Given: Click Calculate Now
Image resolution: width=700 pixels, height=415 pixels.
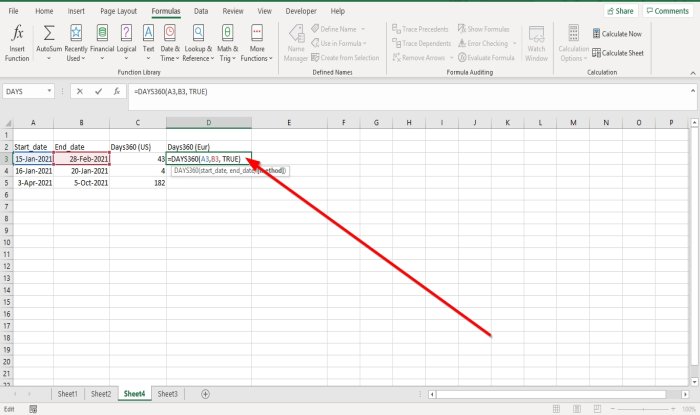Looking at the screenshot, I should pos(617,33).
